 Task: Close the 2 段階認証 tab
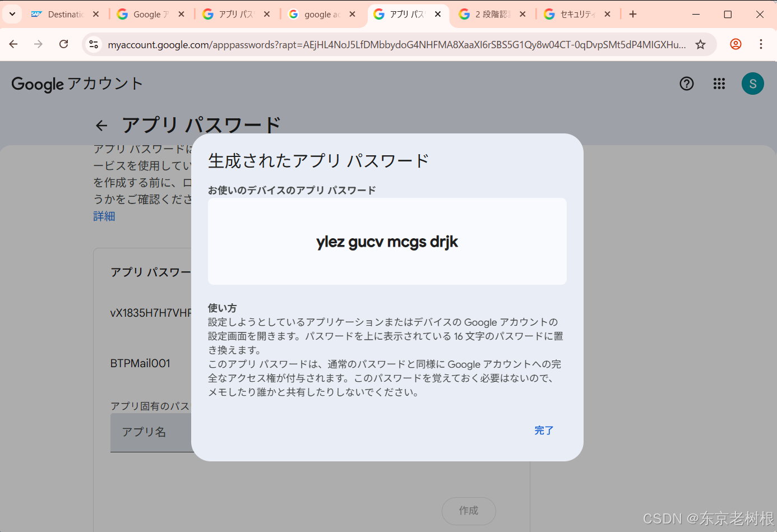tap(522, 14)
